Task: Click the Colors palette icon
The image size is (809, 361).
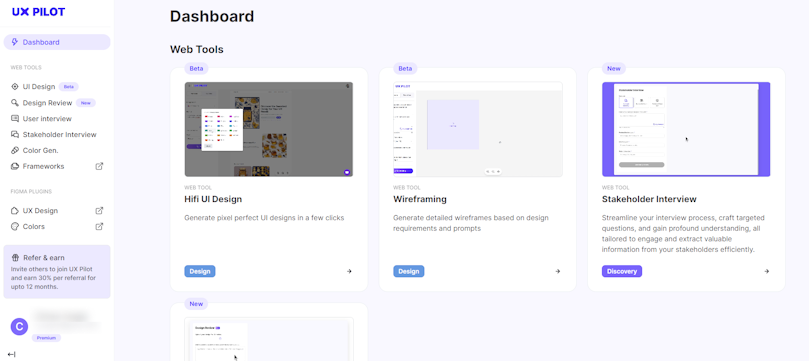Action: [14, 226]
